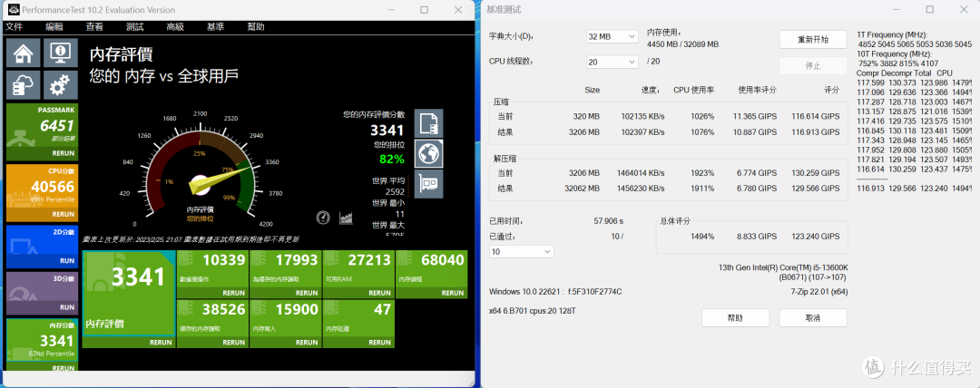
Task: Open the CPU score 40566 tile
Action: [x=42, y=191]
